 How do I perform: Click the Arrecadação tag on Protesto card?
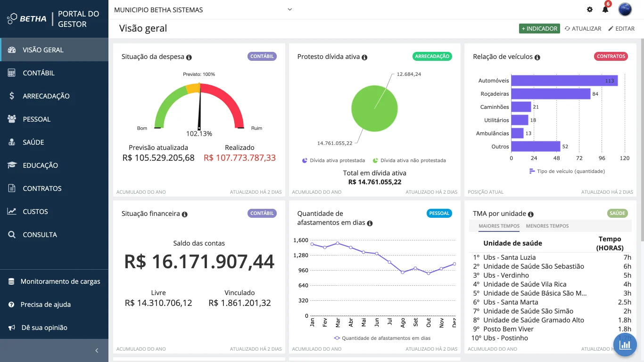432,57
